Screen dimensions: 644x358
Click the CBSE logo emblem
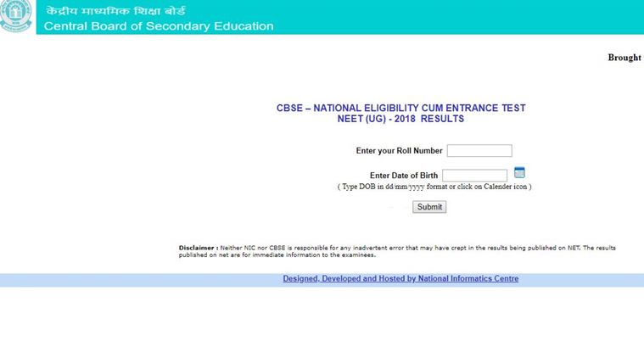point(15,15)
